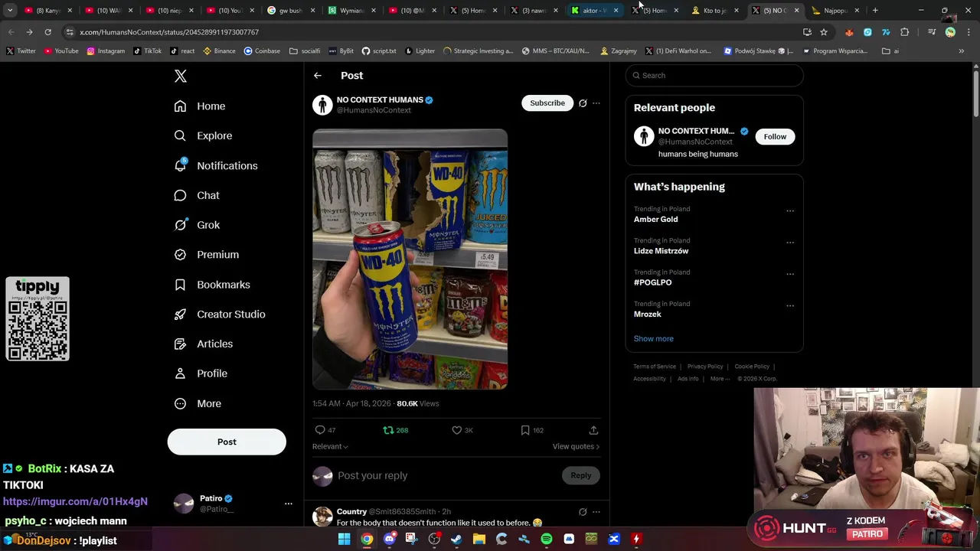Click the repost icon showing 268
Viewport: 980px width, 551px height.
pyautogui.click(x=388, y=430)
